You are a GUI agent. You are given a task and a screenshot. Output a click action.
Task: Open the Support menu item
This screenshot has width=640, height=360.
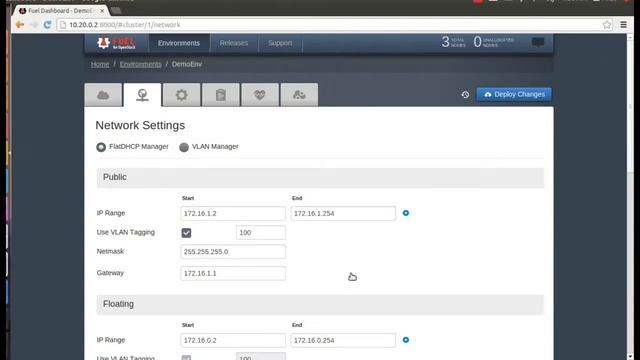(x=280, y=43)
